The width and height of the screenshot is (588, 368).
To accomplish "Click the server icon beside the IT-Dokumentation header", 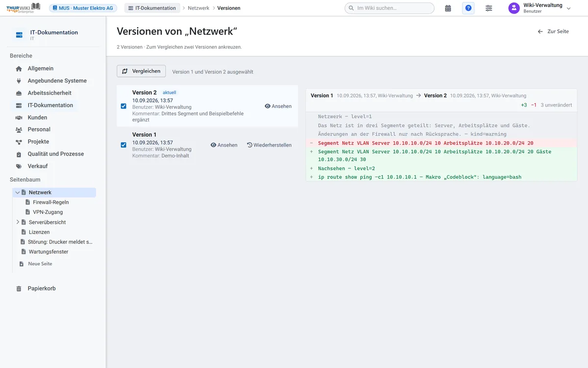I will pos(20,35).
